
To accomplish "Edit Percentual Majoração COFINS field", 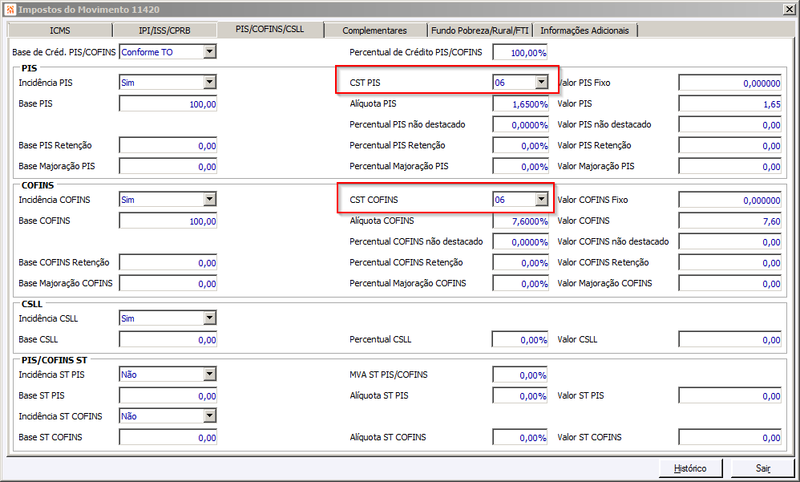I will [520, 284].
